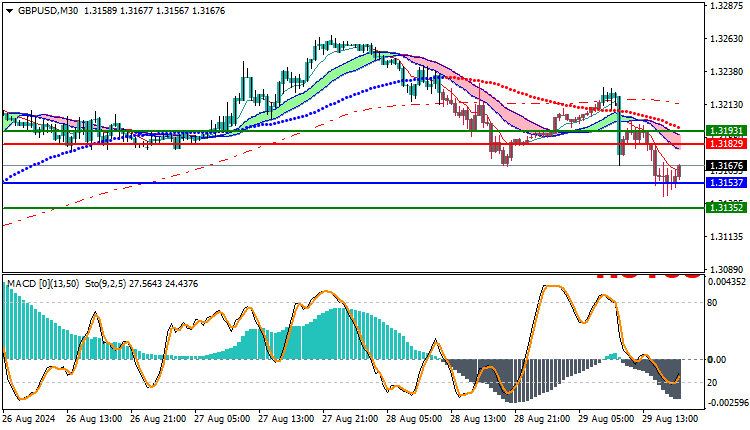
Task: Select the 1.31352 green price level label
Action: [x=726, y=208]
